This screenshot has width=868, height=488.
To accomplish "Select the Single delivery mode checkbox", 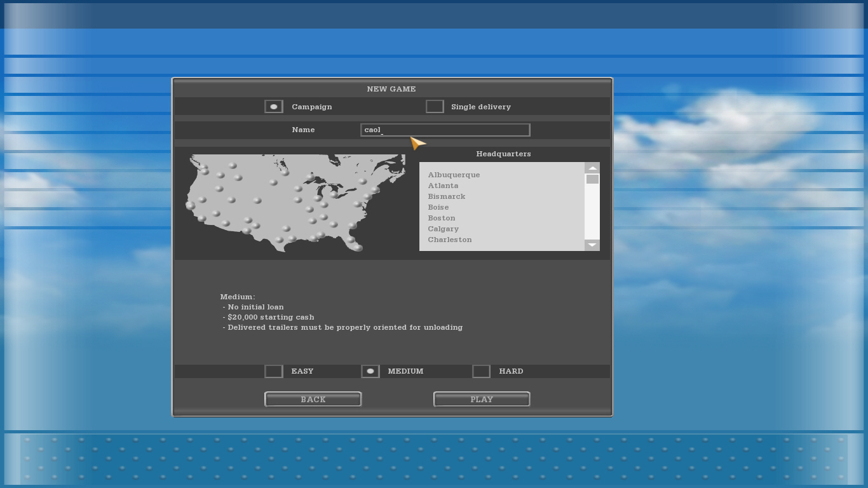I will pyautogui.click(x=435, y=107).
